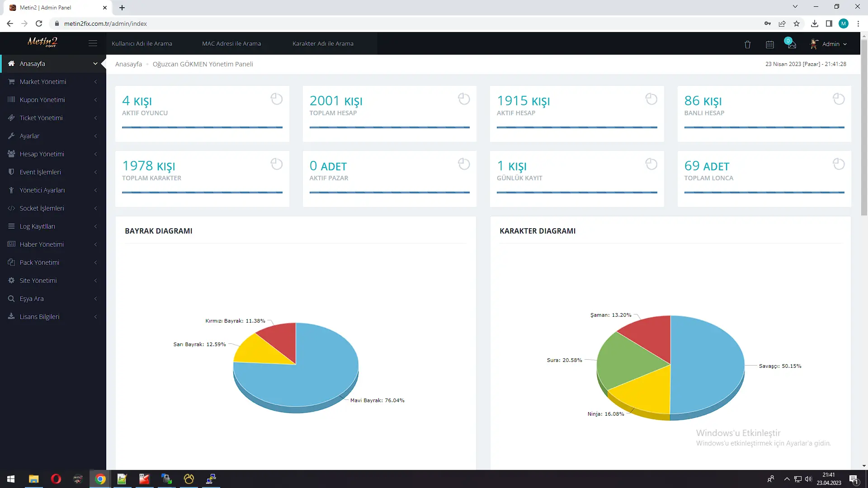Open Karakter Adı ile Arama tab
Viewport: 868px width, 488px height.
coord(323,44)
